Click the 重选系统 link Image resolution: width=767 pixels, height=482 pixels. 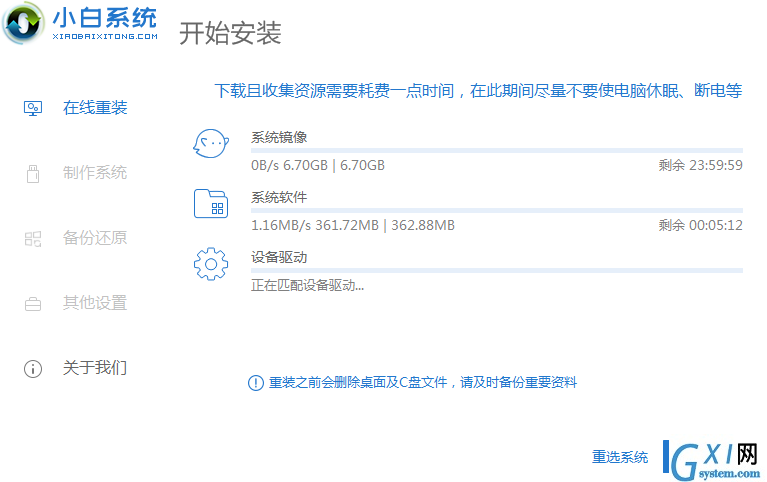click(x=620, y=457)
